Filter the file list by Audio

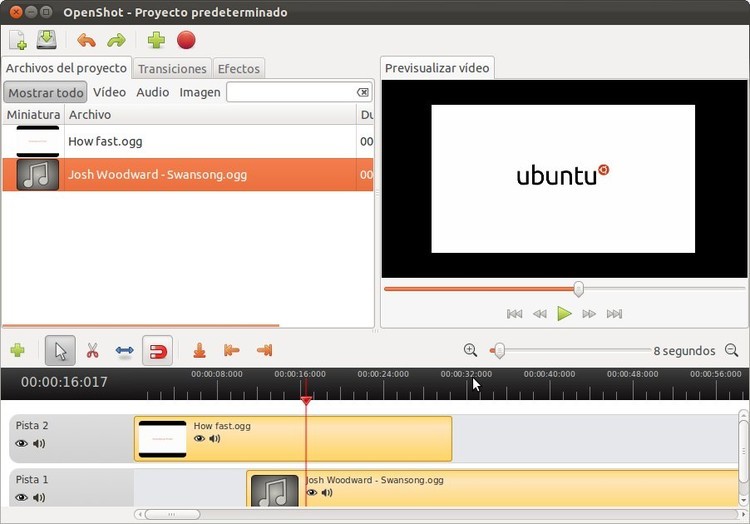tap(153, 92)
